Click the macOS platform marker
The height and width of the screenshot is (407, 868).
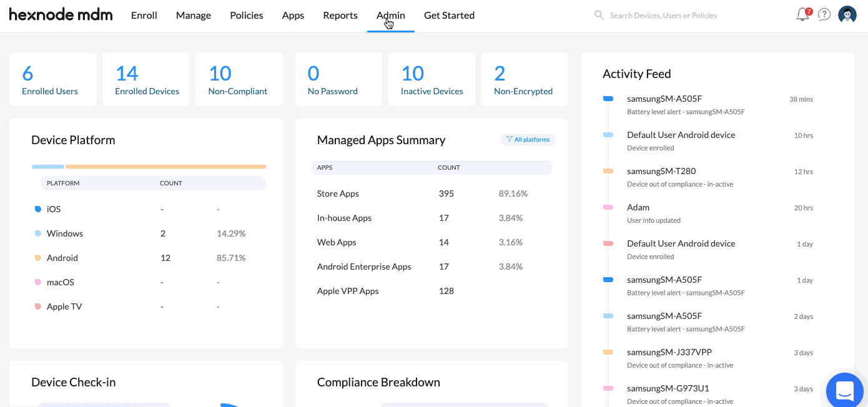(38, 282)
